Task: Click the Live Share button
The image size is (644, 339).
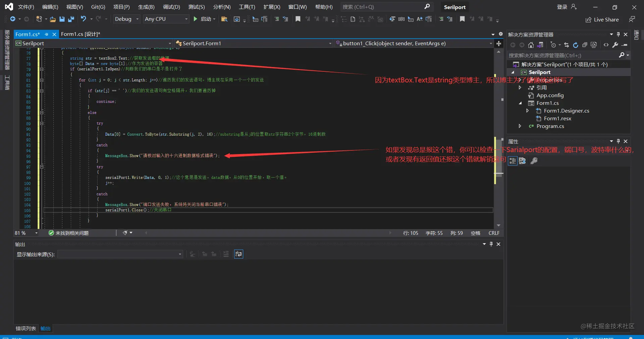Action: coord(602,20)
